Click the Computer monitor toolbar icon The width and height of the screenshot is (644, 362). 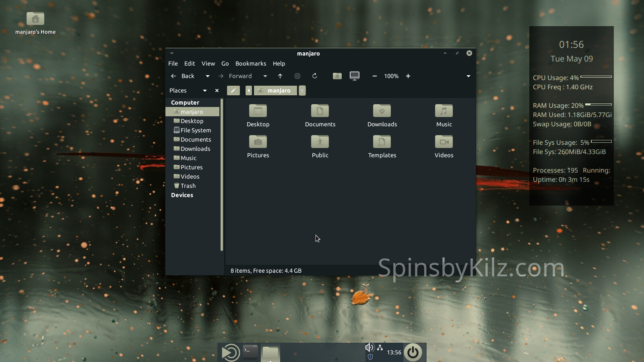click(355, 76)
